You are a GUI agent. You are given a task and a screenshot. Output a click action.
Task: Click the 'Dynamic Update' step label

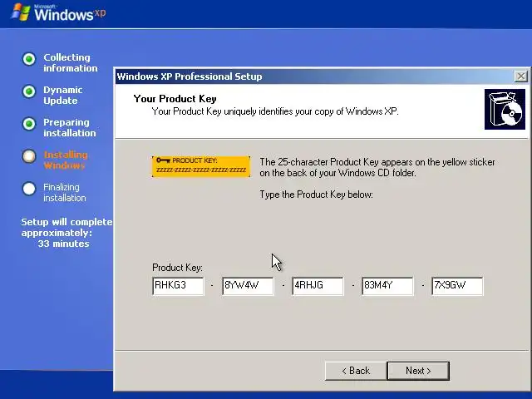(x=63, y=96)
